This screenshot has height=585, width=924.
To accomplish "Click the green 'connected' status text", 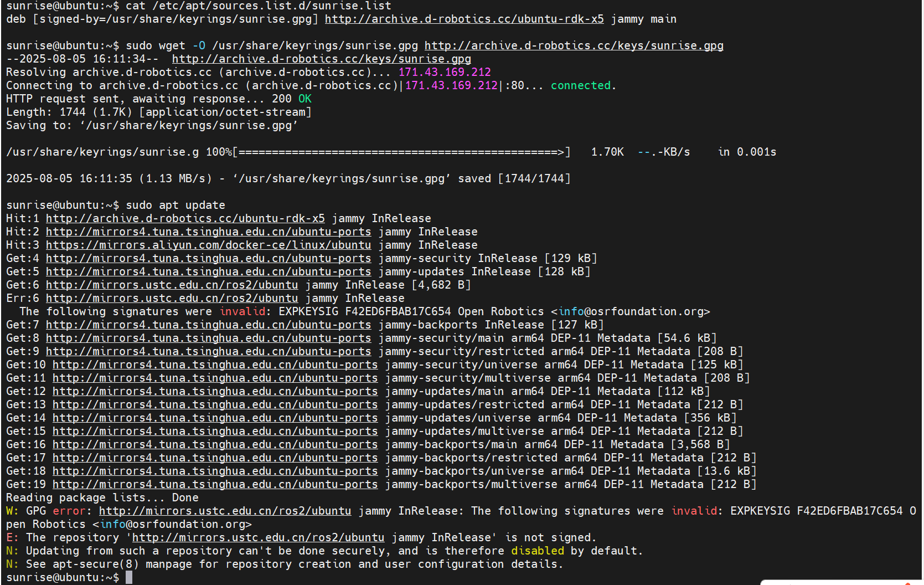I will point(580,86).
